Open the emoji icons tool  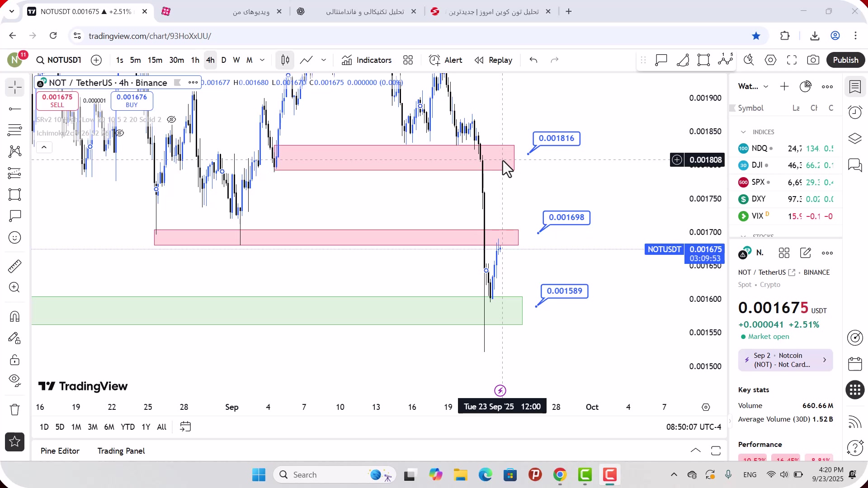(x=15, y=238)
